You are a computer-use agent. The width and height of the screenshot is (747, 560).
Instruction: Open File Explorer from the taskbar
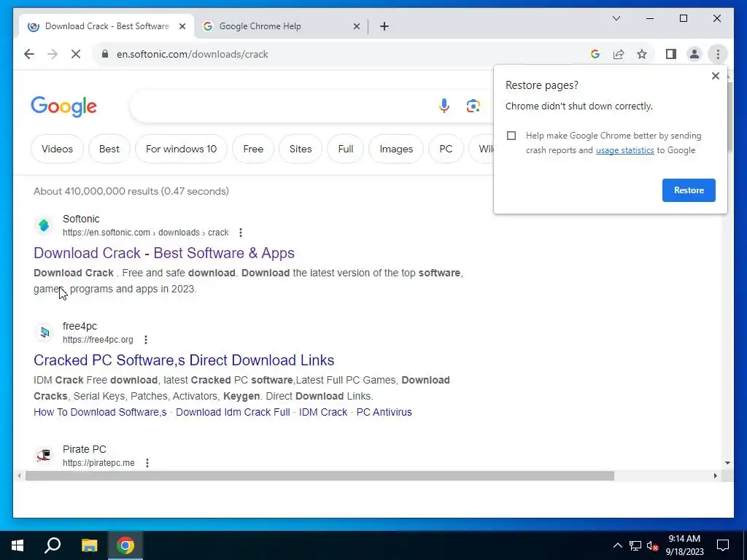point(89,545)
